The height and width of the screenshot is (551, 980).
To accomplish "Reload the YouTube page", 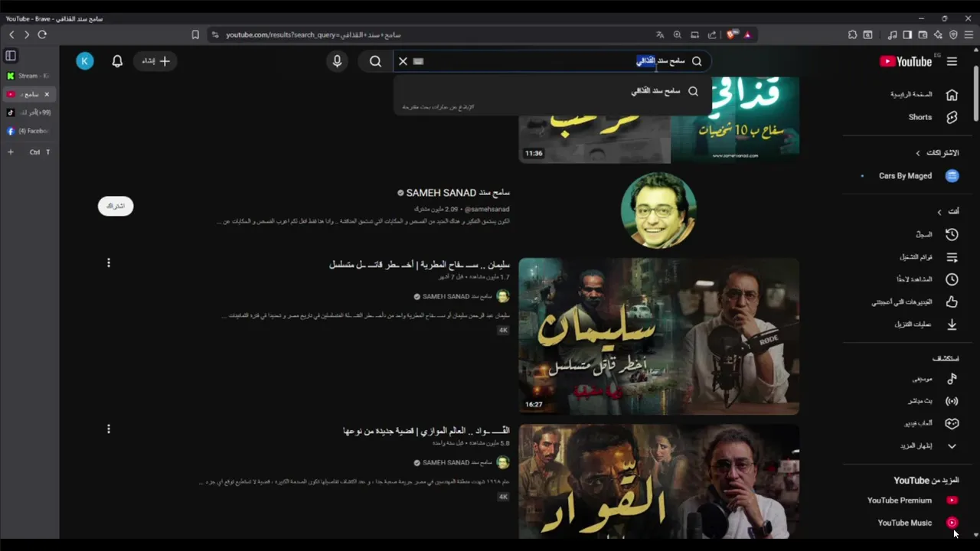I will [42, 34].
